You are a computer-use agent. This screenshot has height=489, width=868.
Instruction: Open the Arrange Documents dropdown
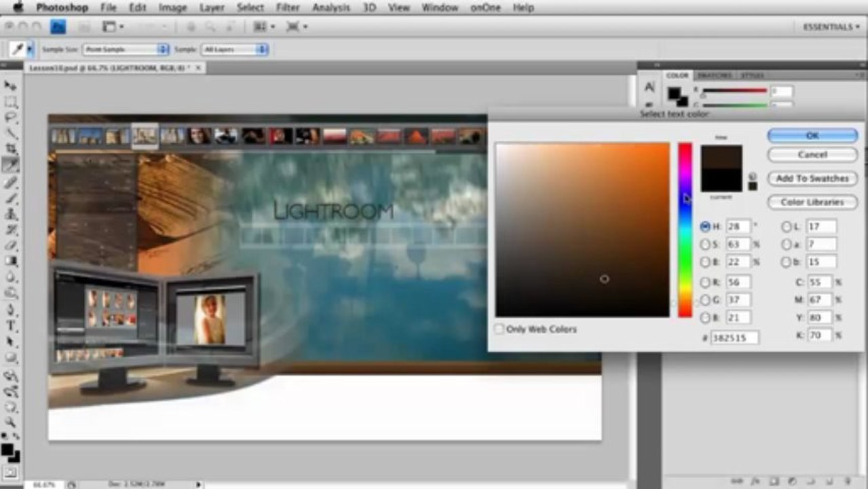pyautogui.click(x=263, y=26)
